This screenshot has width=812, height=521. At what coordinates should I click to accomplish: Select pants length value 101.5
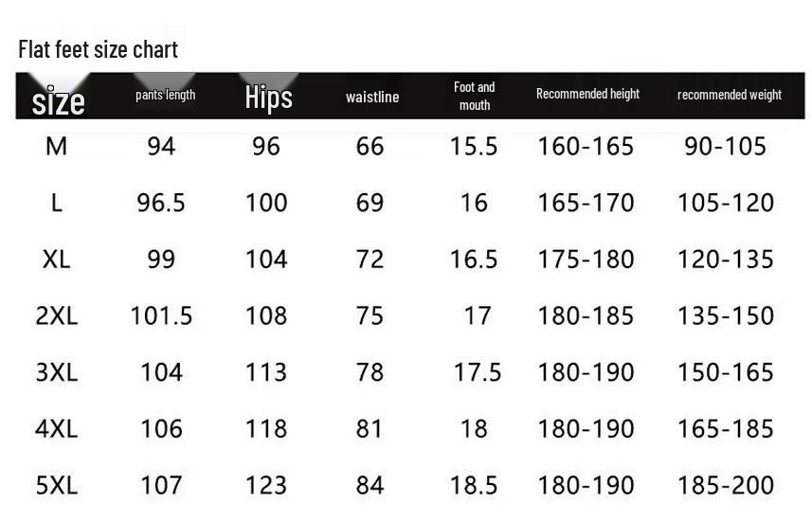click(x=161, y=315)
